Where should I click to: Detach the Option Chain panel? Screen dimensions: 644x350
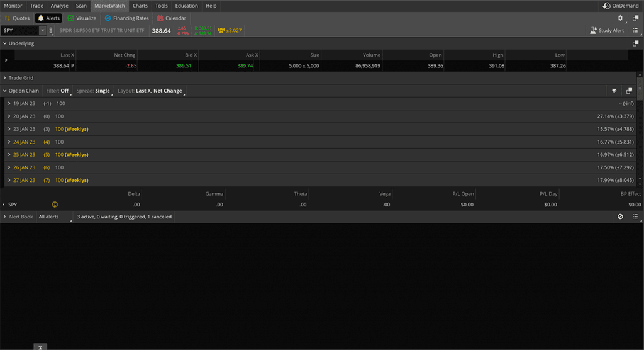(x=629, y=91)
